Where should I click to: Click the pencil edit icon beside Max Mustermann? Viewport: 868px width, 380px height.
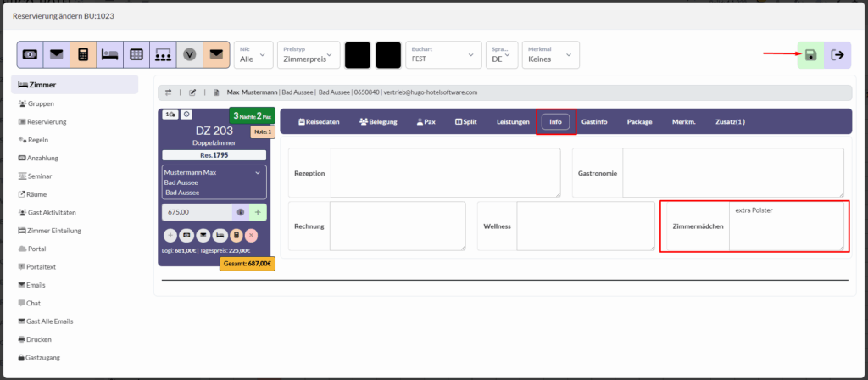click(192, 92)
